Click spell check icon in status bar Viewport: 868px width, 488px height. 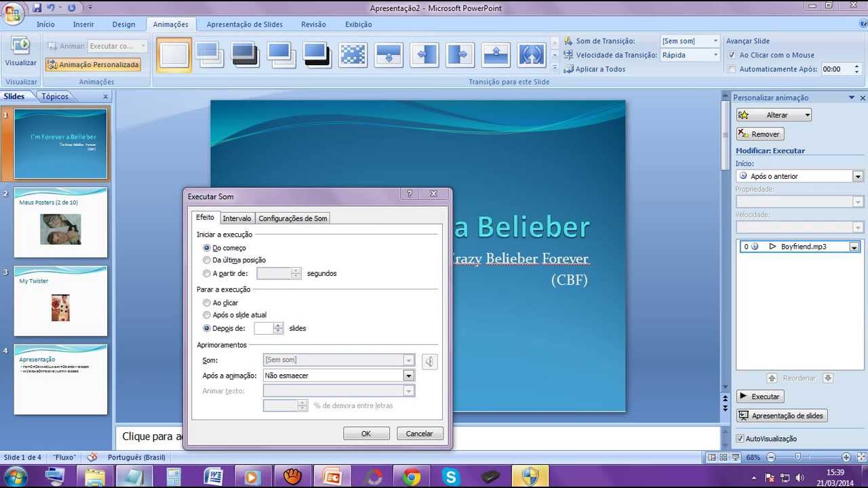(x=92, y=457)
